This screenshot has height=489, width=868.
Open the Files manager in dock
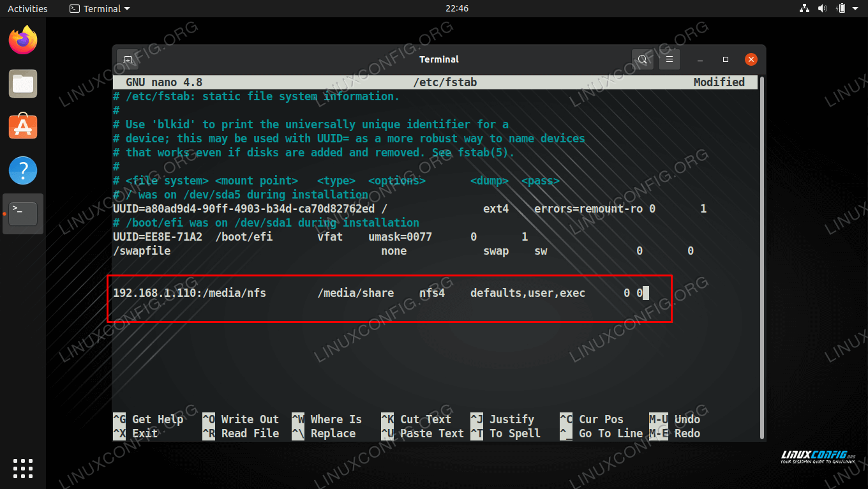[x=23, y=84]
